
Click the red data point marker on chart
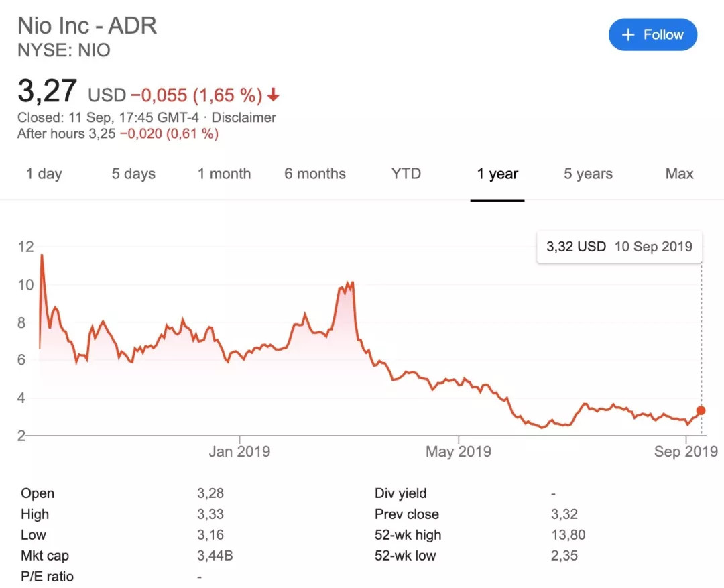tap(701, 410)
